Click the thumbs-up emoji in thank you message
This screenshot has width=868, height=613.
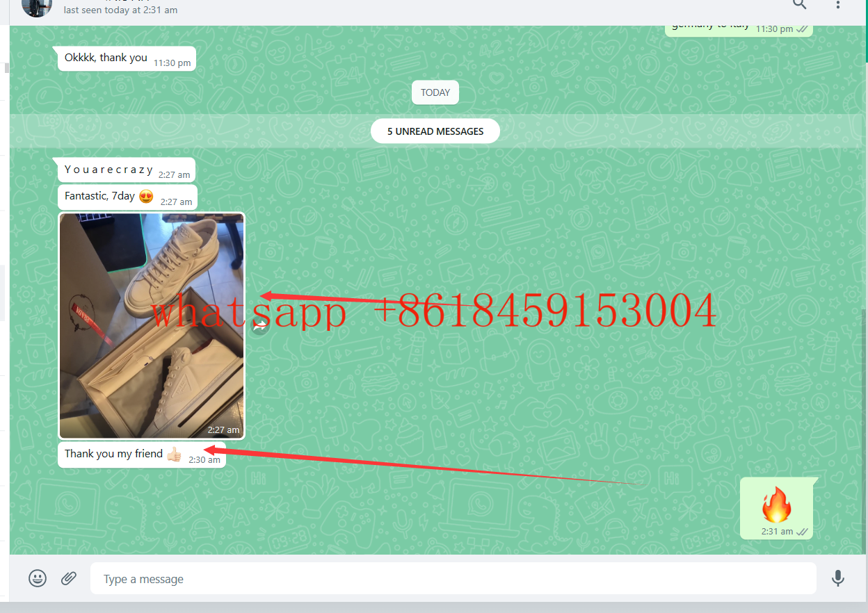point(174,455)
